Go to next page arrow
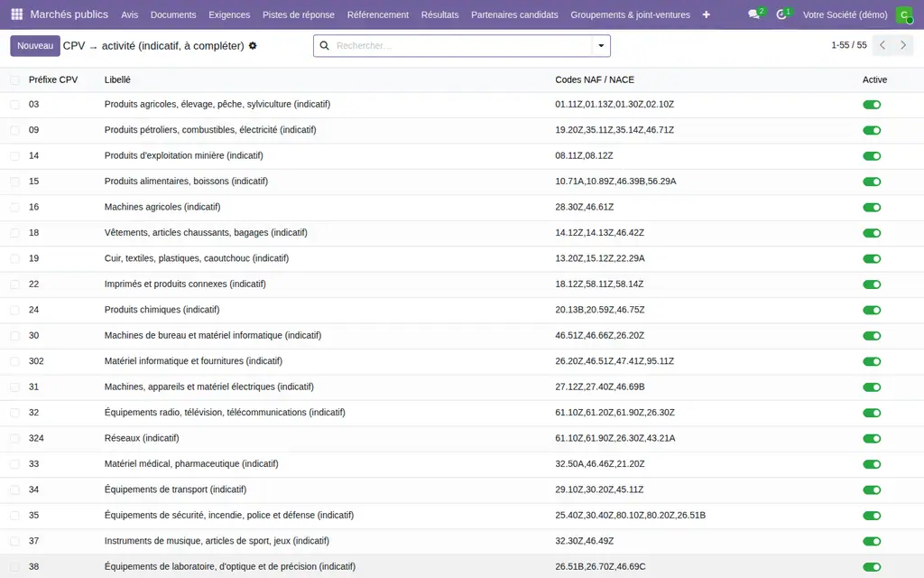The width and height of the screenshot is (924, 578). pyautogui.click(x=903, y=45)
